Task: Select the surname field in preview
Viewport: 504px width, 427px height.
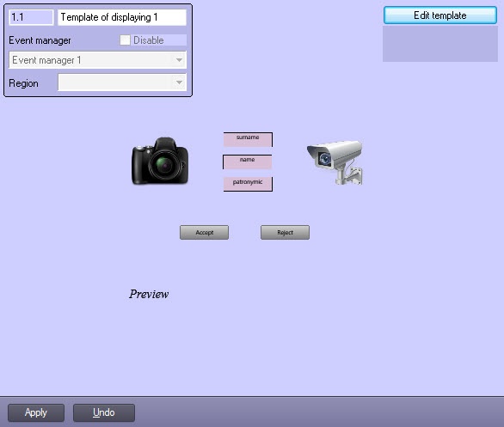Action: [248, 140]
